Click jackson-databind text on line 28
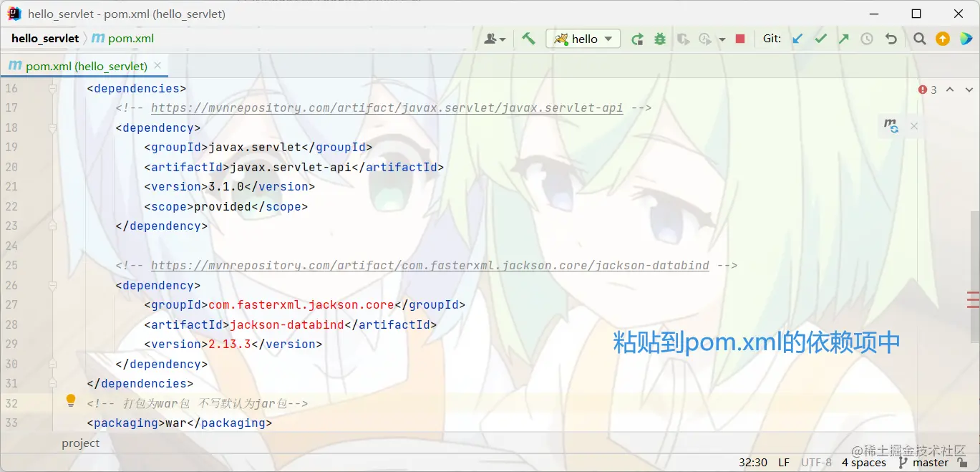The height and width of the screenshot is (472, 980). [x=287, y=324]
